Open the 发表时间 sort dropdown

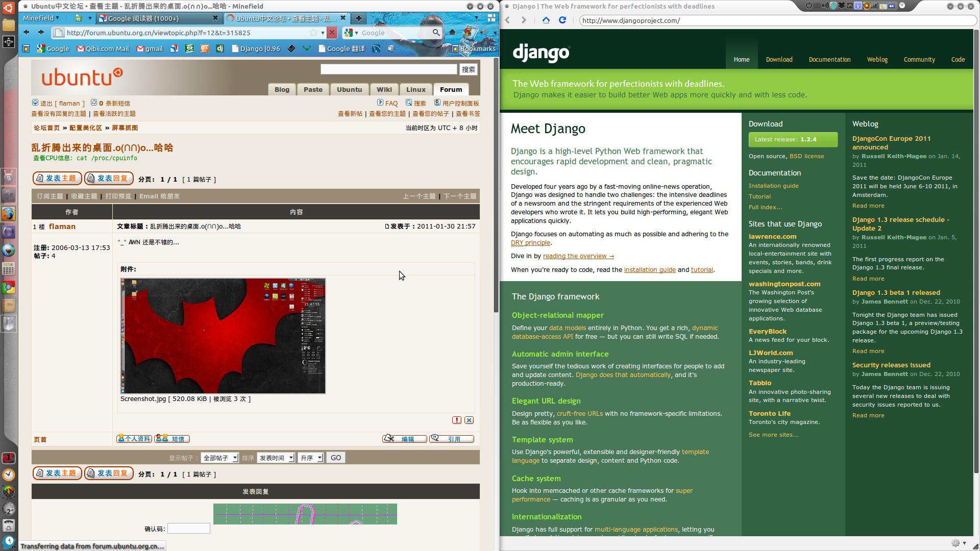[276, 458]
